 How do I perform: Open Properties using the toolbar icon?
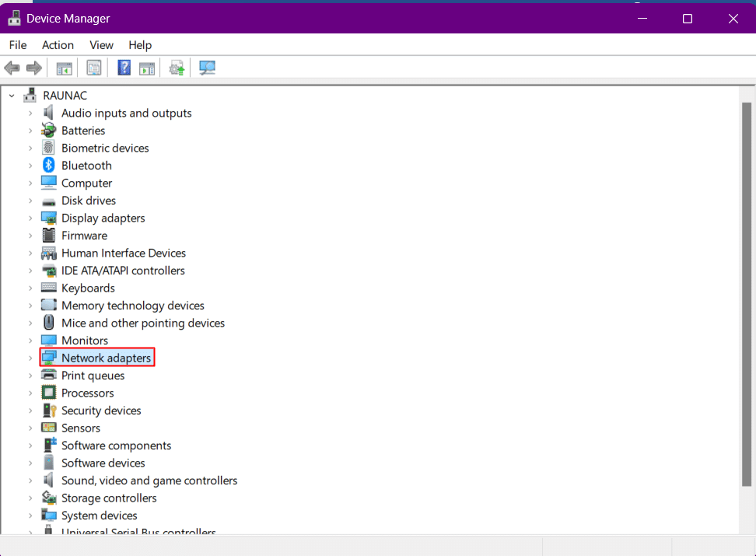click(x=94, y=68)
